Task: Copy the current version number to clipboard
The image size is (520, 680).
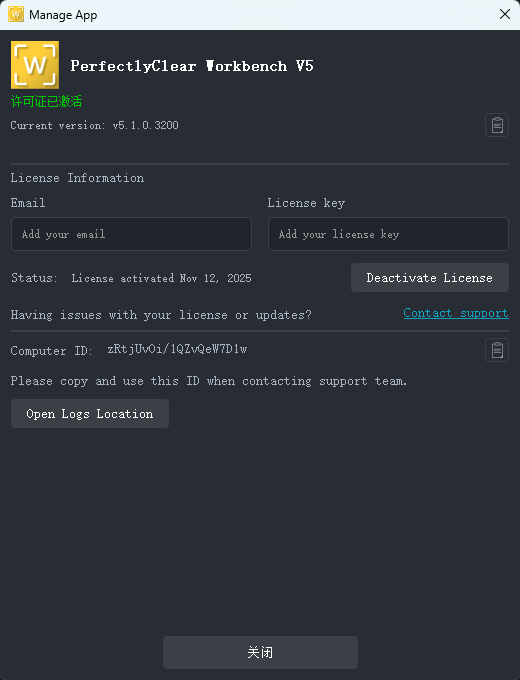Action: (x=497, y=125)
